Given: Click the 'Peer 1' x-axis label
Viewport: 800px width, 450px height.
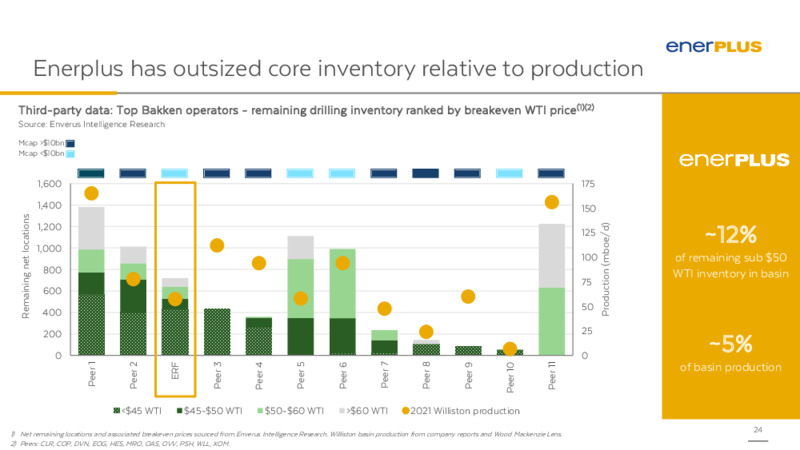Looking at the screenshot, I should pyautogui.click(x=91, y=374).
